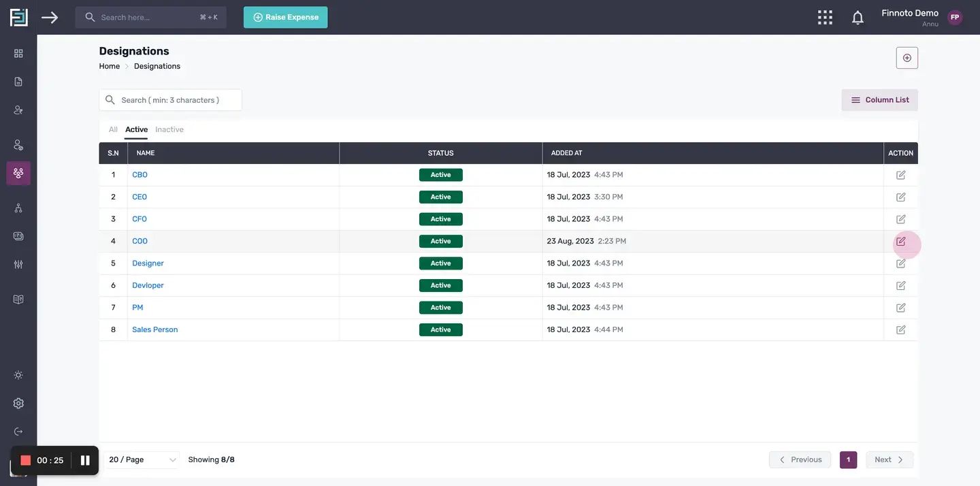This screenshot has width=980, height=486.
Task: Click the STATUS column header
Action: [441, 153]
